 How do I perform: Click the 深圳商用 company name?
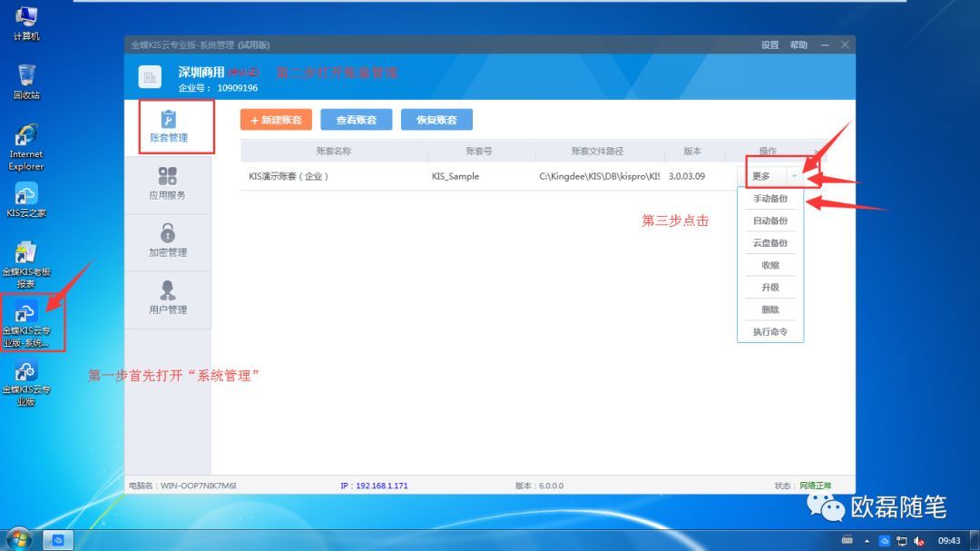[201, 73]
